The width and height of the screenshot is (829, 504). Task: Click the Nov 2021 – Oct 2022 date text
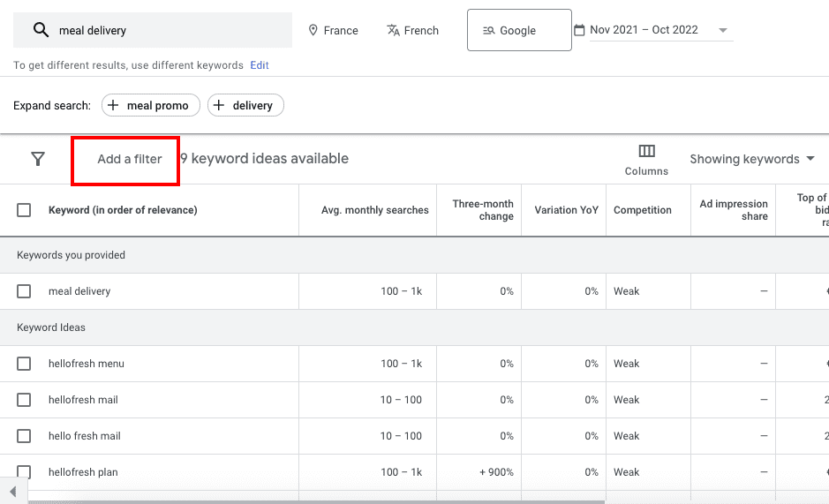coord(644,30)
